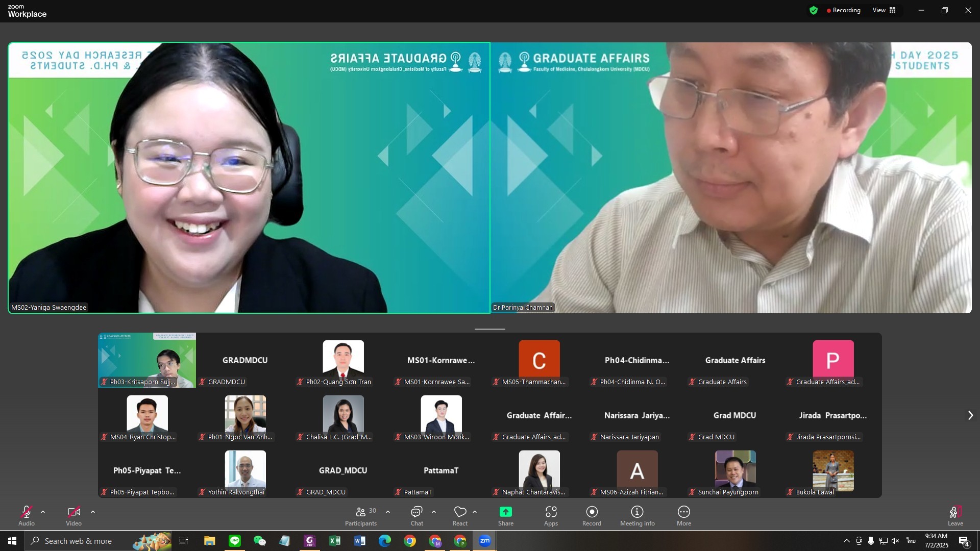Open Meeting info

point(637,512)
